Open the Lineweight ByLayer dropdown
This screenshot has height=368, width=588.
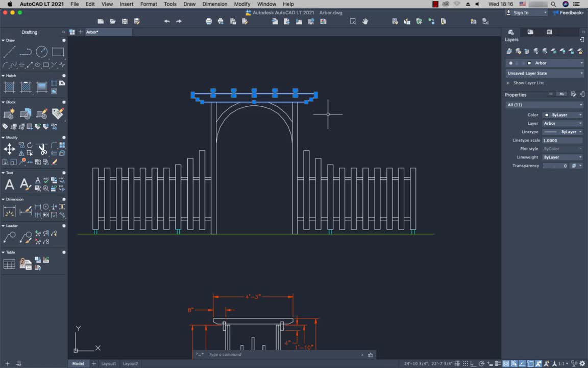click(x=581, y=157)
